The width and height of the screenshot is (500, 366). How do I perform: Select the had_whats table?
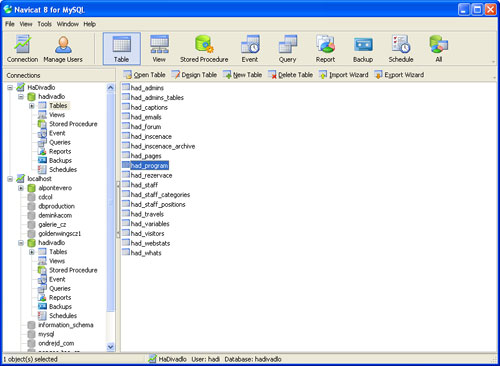point(142,253)
